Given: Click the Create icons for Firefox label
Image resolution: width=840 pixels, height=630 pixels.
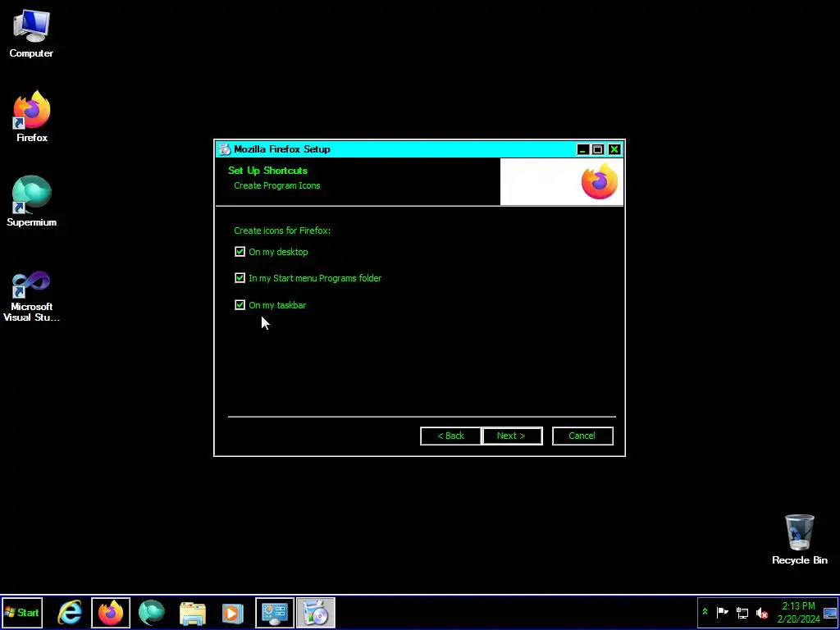Looking at the screenshot, I should 282,231.
